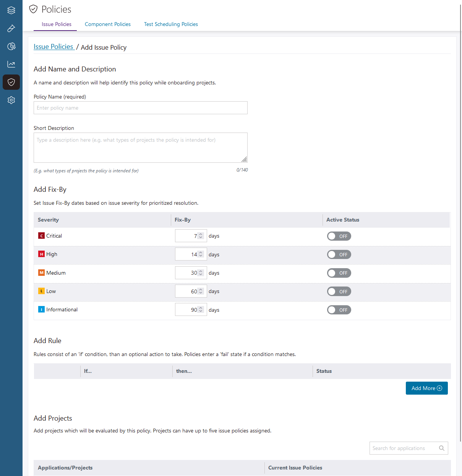Viewport: 462px width, 476px height.
Task: Toggle Informational severity active status on
Action: [x=339, y=310]
